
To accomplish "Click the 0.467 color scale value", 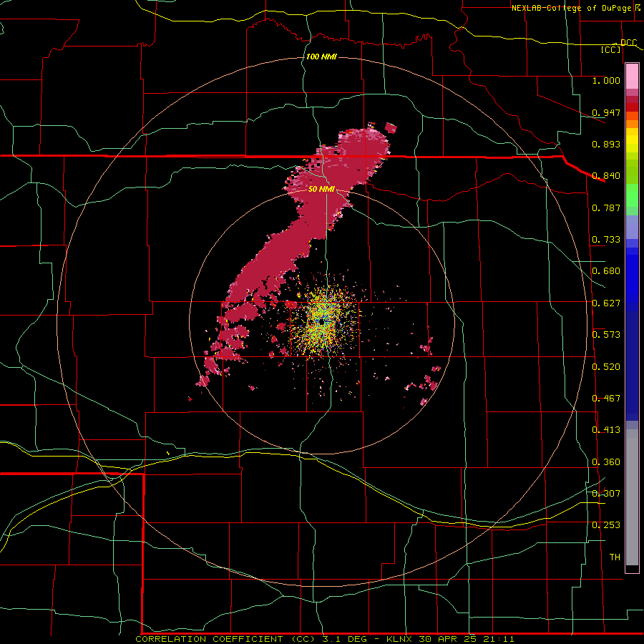I will 606,399.
